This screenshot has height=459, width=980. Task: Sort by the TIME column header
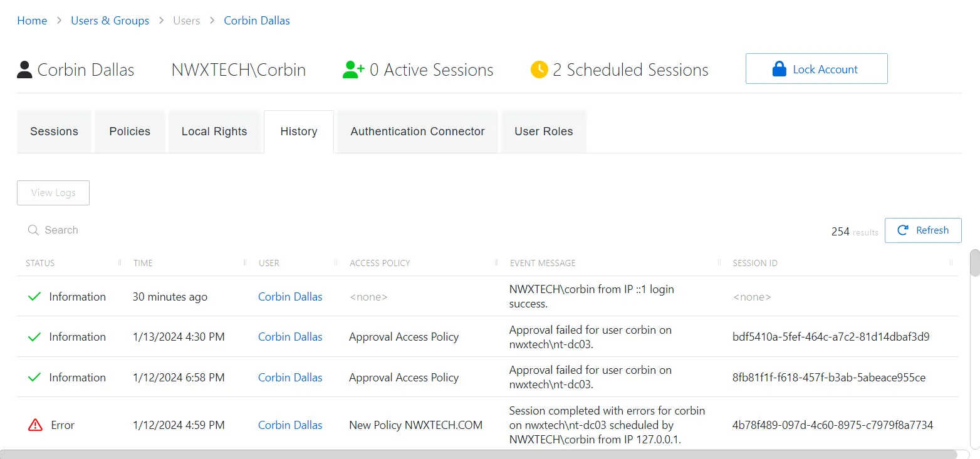pyautogui.click(x=143, y=263)
